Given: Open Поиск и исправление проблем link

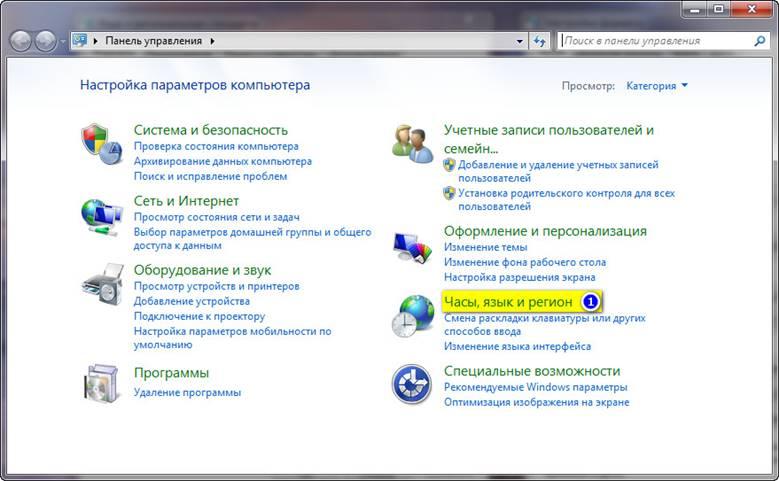Looking at the screenshot, I should pyautogui.click(x=210, y=176).
